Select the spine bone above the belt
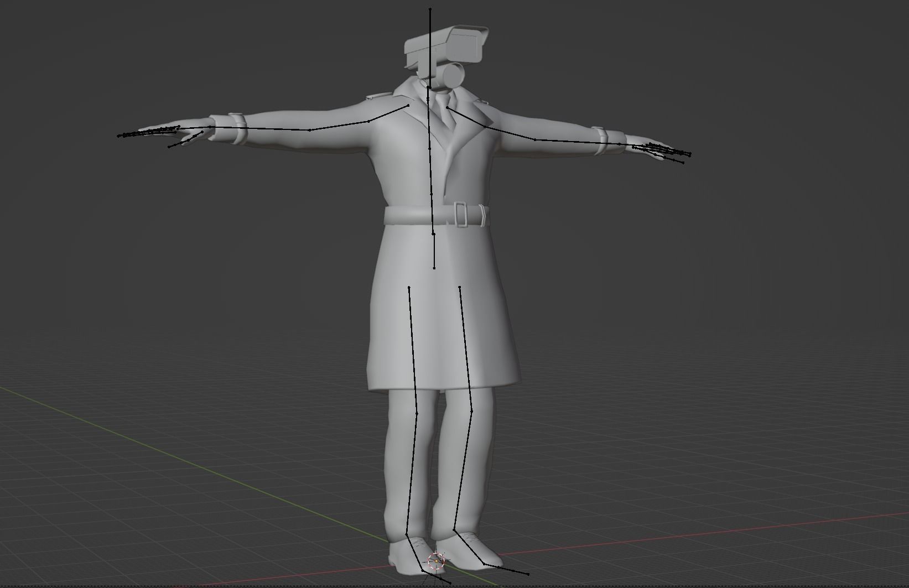 pyautogui.click(x=430, y=170)
